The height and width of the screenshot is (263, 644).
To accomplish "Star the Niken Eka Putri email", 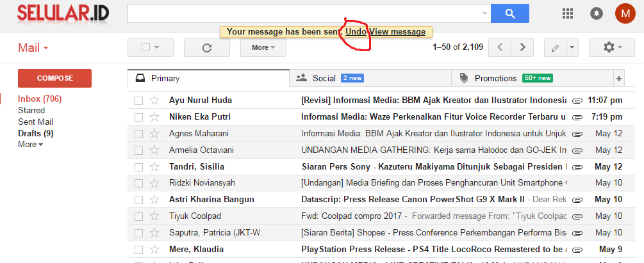I will click(154, 117).
